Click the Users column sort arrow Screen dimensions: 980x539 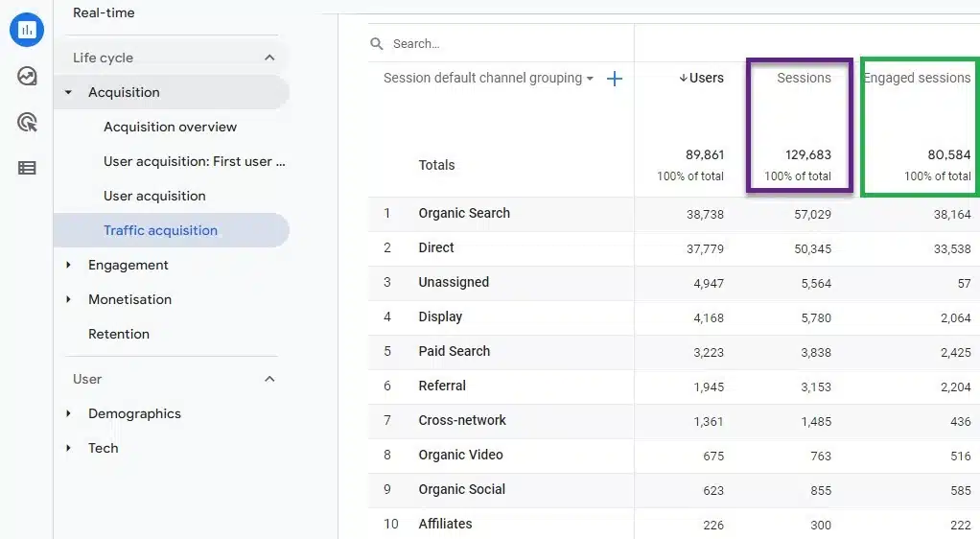[683, 78]
